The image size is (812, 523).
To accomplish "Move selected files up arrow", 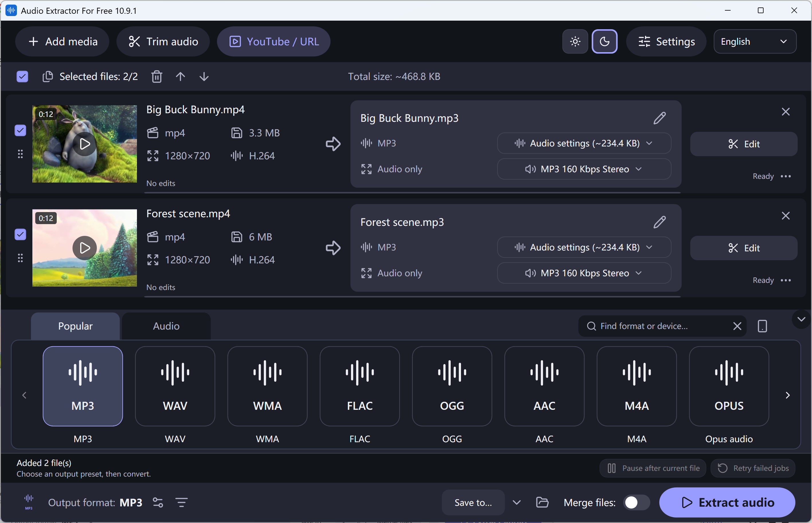I will pos(180,77).
